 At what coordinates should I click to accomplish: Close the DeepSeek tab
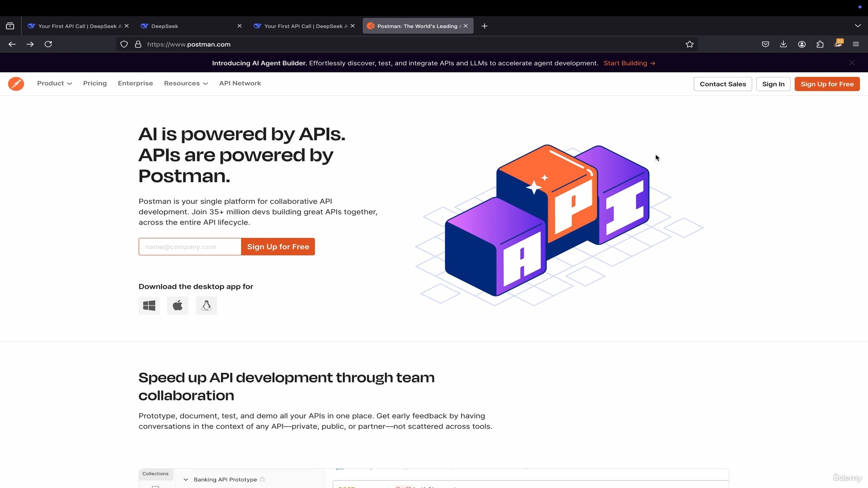tap(240, 26)
